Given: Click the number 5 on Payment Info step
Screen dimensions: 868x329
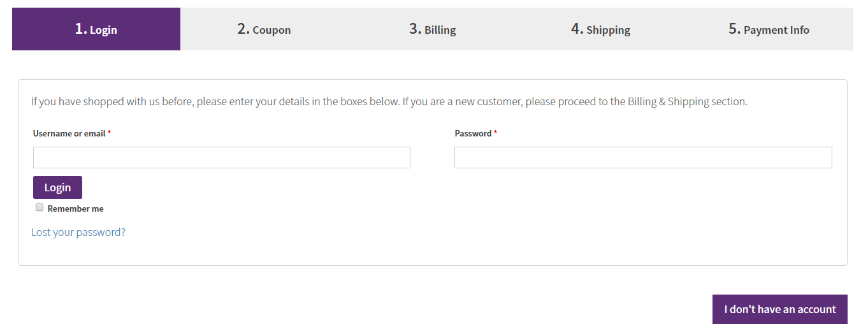Looking at the screenshot, I should [735, 29].
